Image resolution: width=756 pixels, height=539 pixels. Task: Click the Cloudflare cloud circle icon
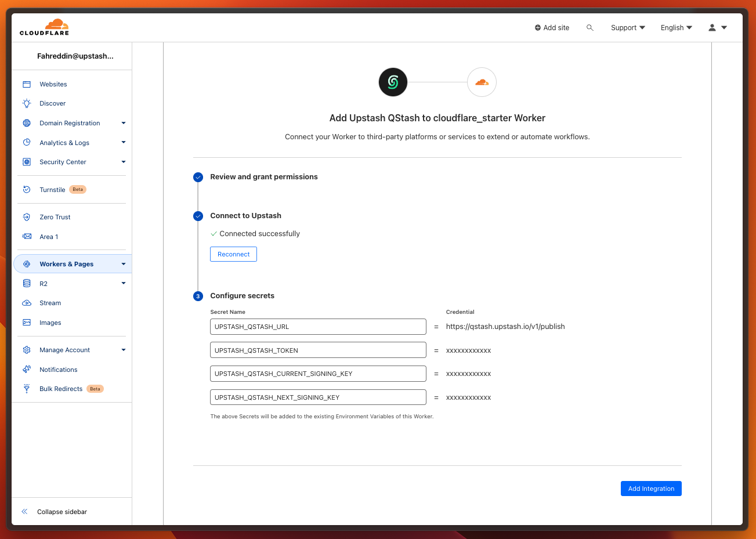(482, 82)
